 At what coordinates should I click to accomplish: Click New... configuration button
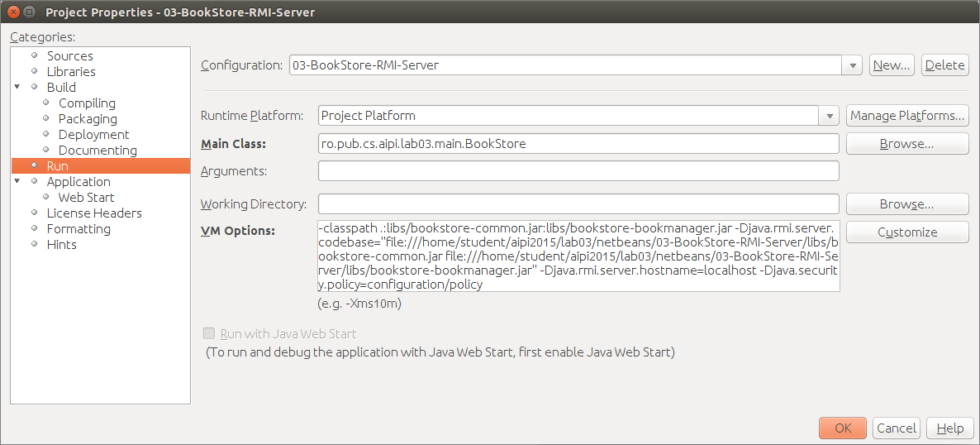[x=892, y=65]
